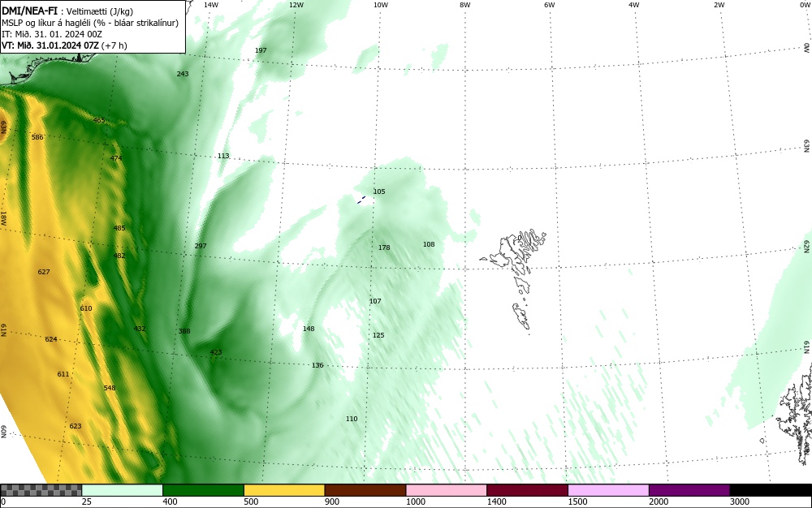Screen dimensions: 812x508
Task: Click the map value 105
Action: pos(379,192)
